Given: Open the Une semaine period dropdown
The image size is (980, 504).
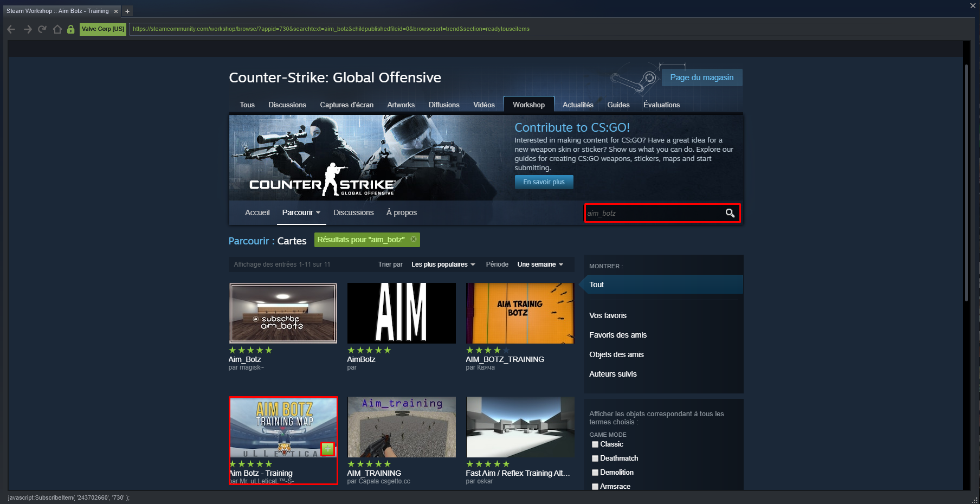Looking at the screenshot, I should tap(540, 264).
